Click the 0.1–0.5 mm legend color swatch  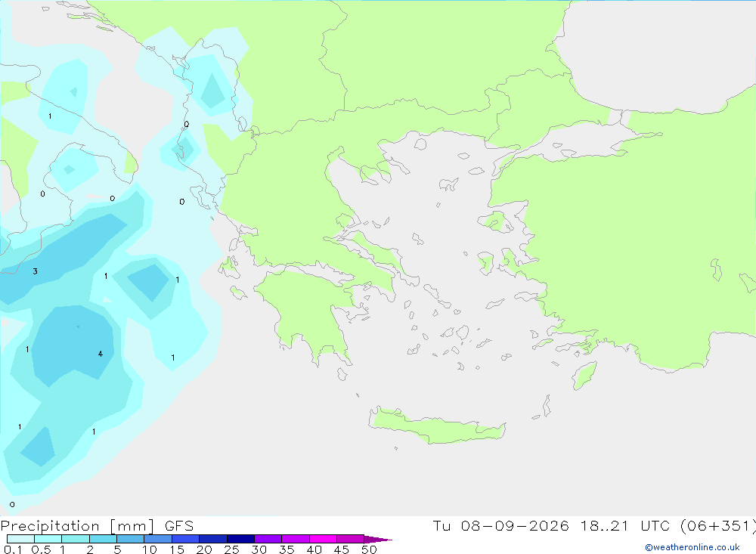tap(20, 539)
